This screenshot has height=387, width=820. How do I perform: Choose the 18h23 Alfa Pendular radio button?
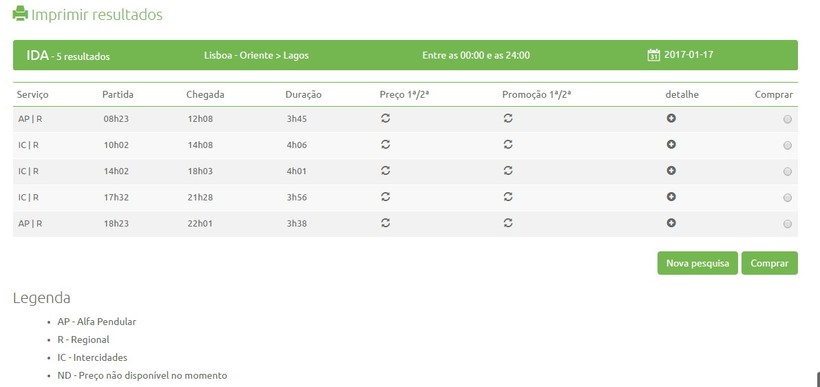tap(788, 224)
